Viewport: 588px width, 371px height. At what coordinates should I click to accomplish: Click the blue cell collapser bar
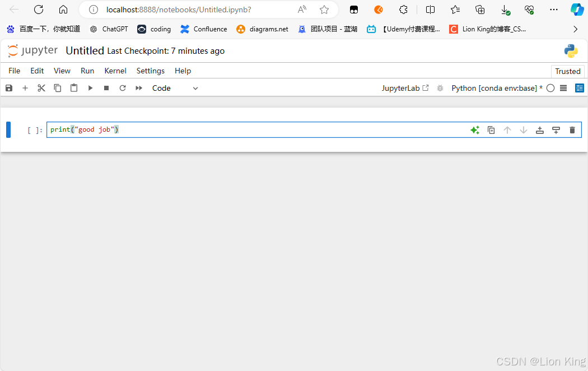click(8, 130)
